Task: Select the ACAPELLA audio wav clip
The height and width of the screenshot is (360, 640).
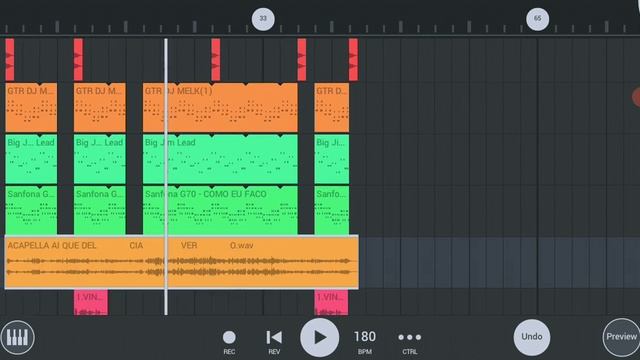Action: [x=182, y=262]
